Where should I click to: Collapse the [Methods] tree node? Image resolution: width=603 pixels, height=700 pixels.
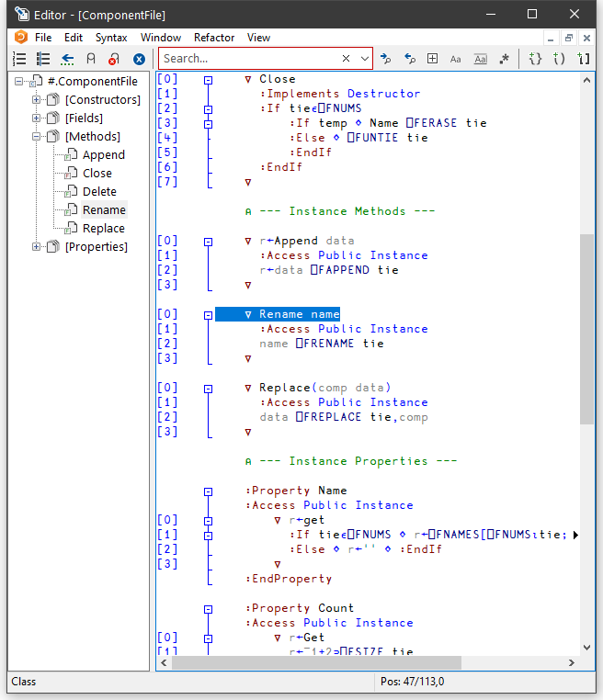point(38,136)
